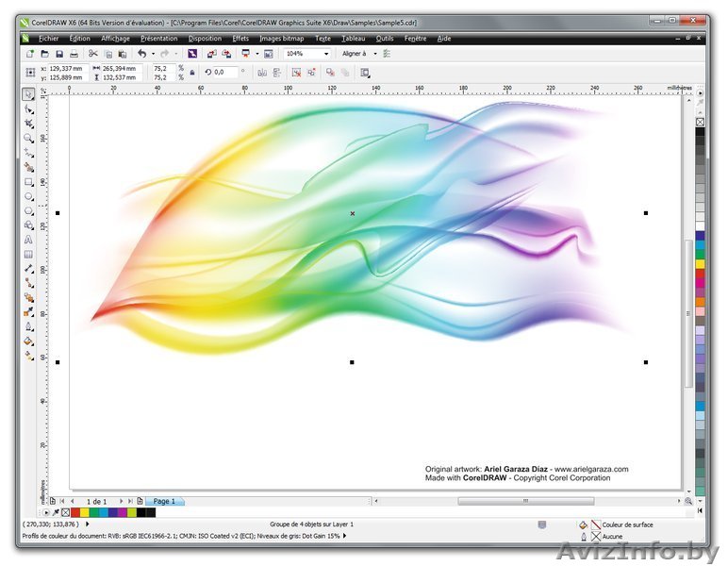Select the Shape tool
Screen dimensions: 728x566
click(x=29, y=109)
